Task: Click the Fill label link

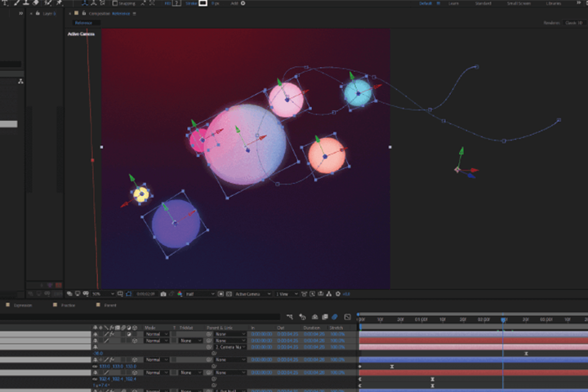Action: click(167, 3)
